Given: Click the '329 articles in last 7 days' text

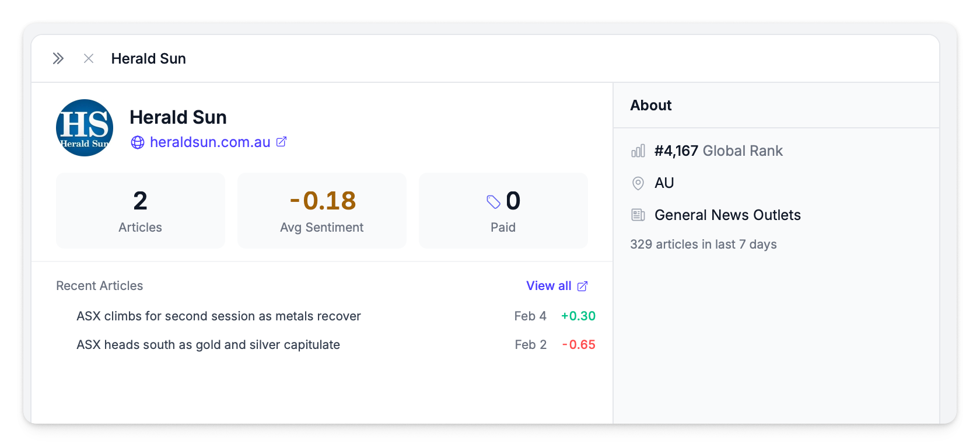Looking at the screenshot, I should [703, 245].
